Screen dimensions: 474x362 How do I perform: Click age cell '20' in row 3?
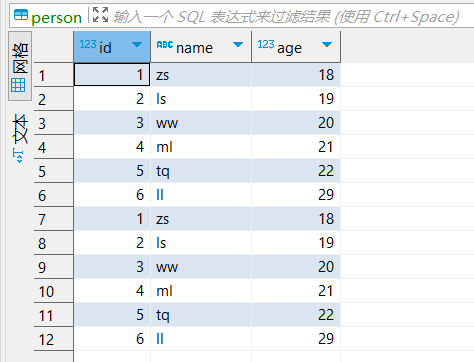296,123
